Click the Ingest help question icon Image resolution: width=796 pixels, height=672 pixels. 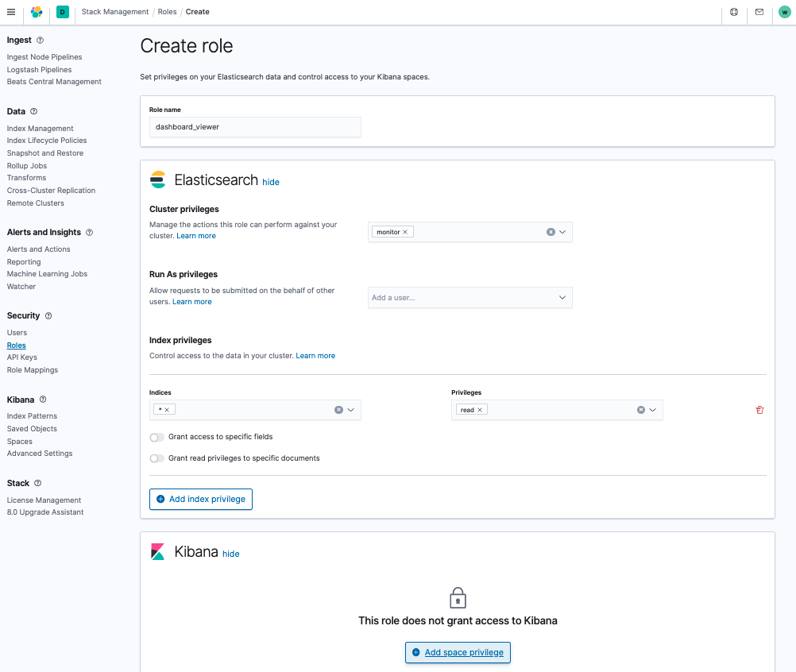(40, 40)
